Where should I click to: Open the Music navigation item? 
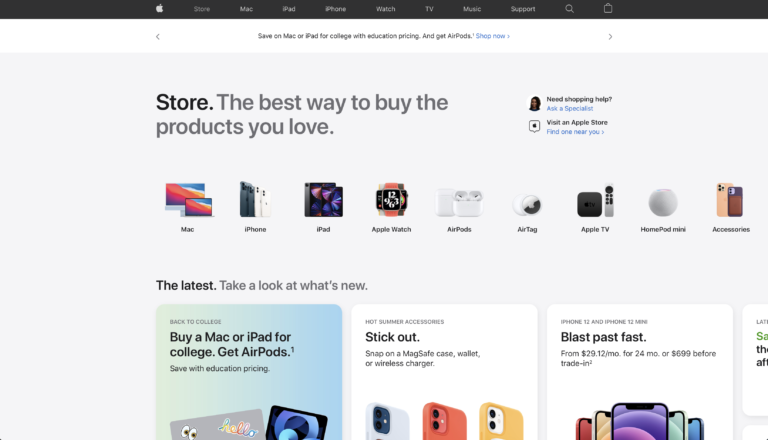[x=472, y=9]
